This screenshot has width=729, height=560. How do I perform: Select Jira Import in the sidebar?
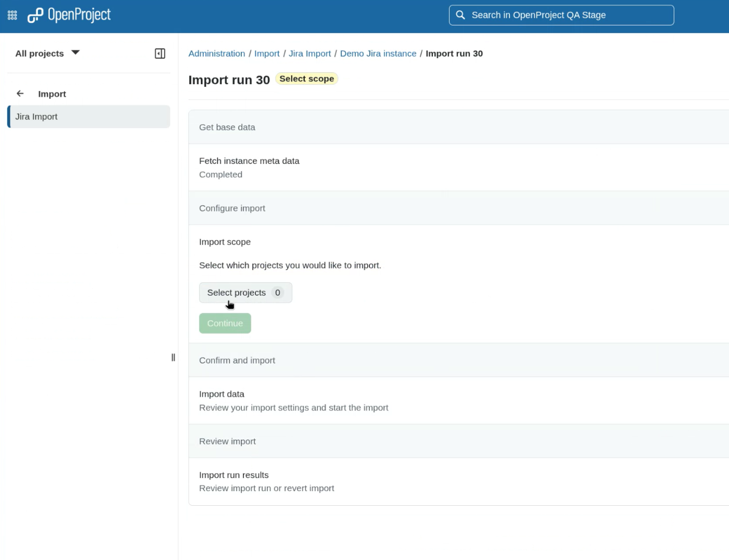pos(36,116)
